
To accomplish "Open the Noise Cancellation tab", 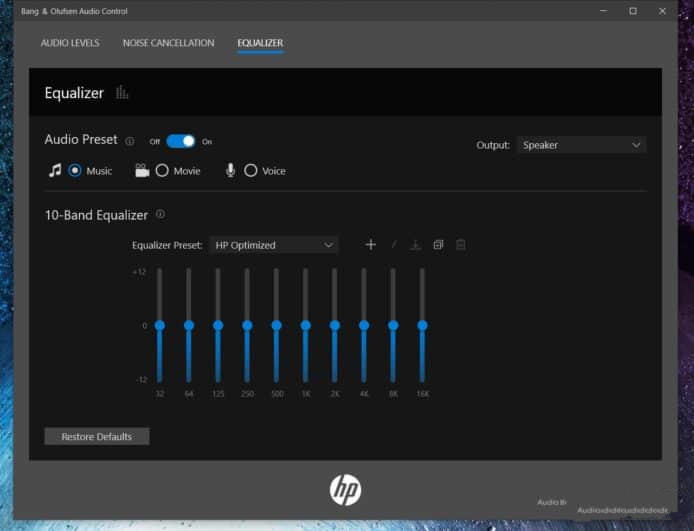I will (x=168, y=43).
